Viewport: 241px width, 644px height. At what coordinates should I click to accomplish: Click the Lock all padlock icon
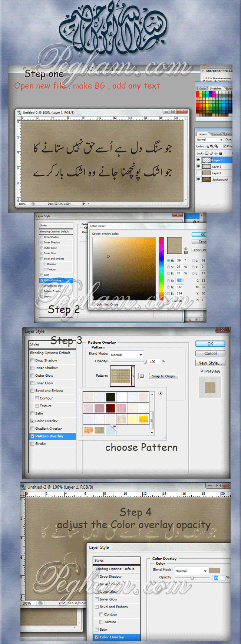click(221, 153)
